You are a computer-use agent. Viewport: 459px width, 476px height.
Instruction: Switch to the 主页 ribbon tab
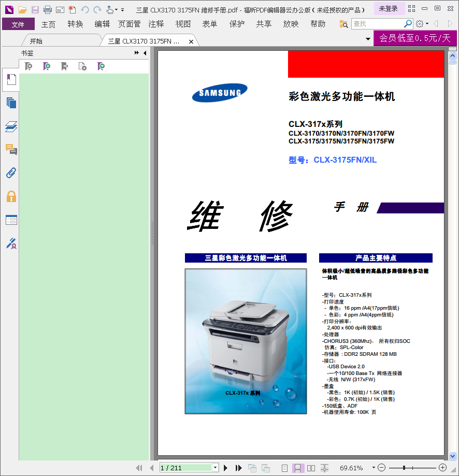click(x=48, y=24)
